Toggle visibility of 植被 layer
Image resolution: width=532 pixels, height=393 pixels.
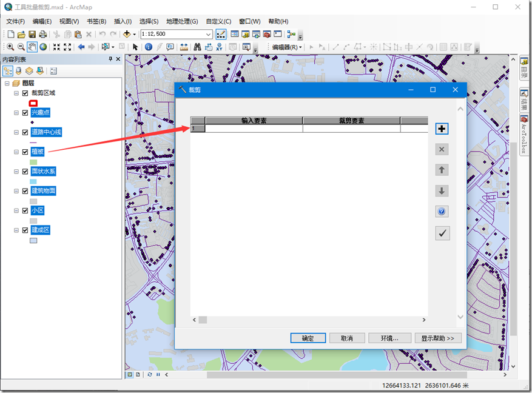(25, 152)
